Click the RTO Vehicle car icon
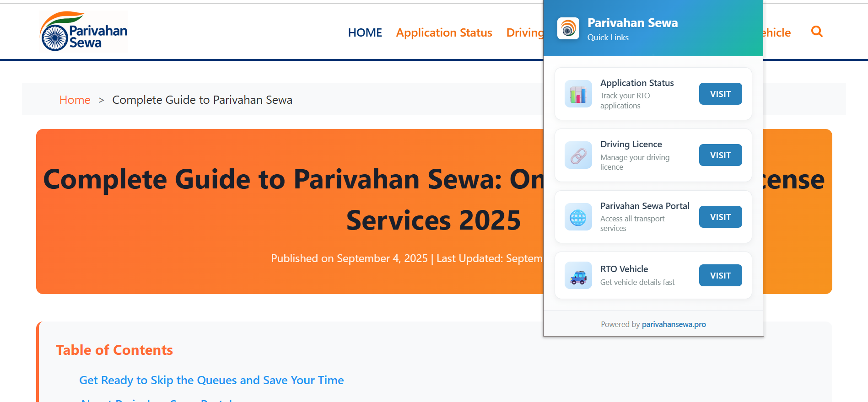Viewport: 868px width, 402px height. [x=578, y=275]
